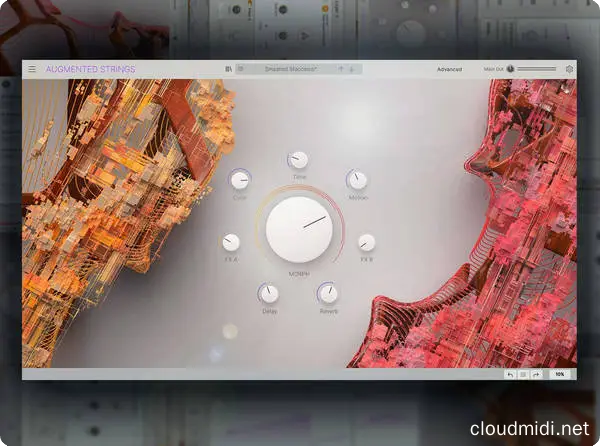Click the Color knob
This screenshot has width=600, height=446.
[x=240, y=180]
